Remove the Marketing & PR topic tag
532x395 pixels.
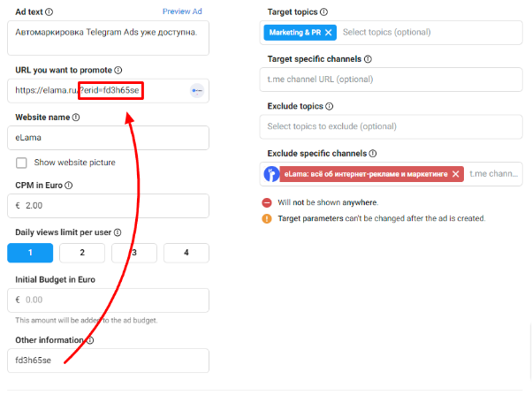[328, 33]
